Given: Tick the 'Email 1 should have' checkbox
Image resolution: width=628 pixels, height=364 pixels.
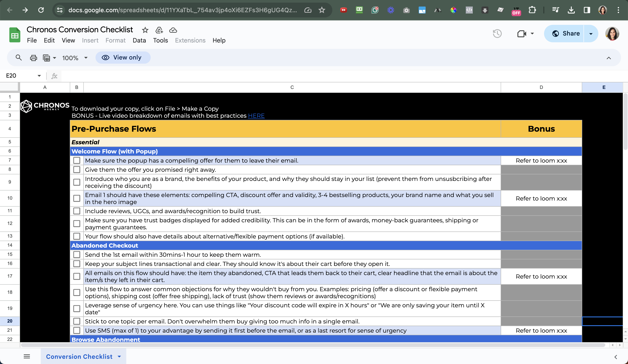Looking at the screenshot, I should (x=77, y=198).
